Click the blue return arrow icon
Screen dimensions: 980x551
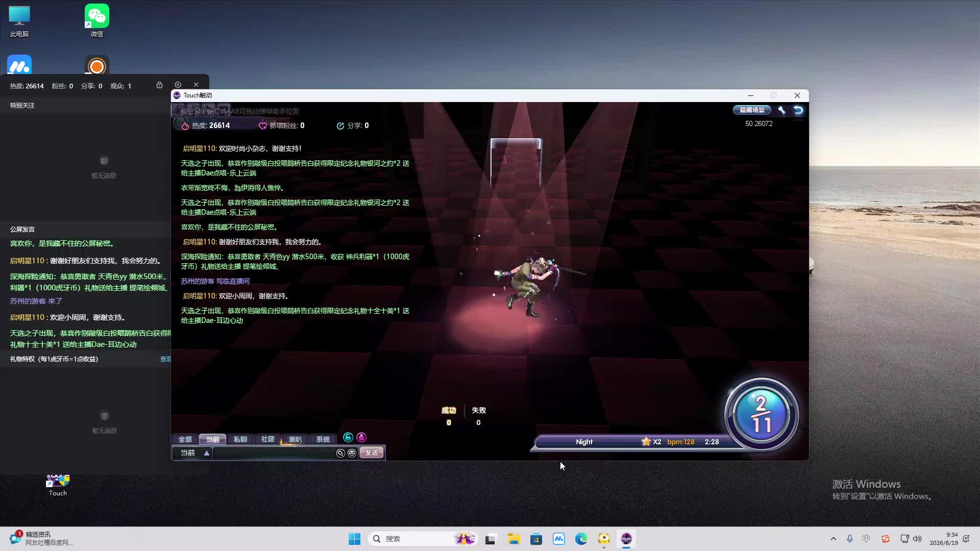[x=798, y=110]
